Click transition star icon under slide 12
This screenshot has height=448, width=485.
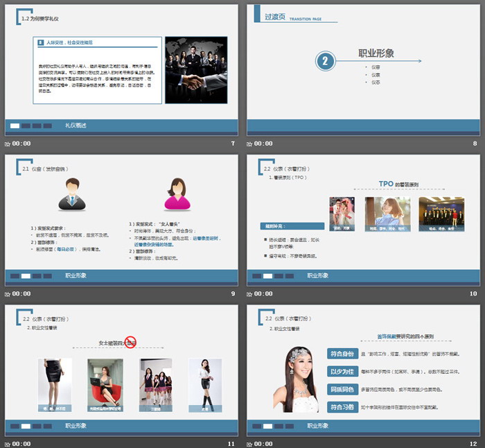click(x=250, y=443)
